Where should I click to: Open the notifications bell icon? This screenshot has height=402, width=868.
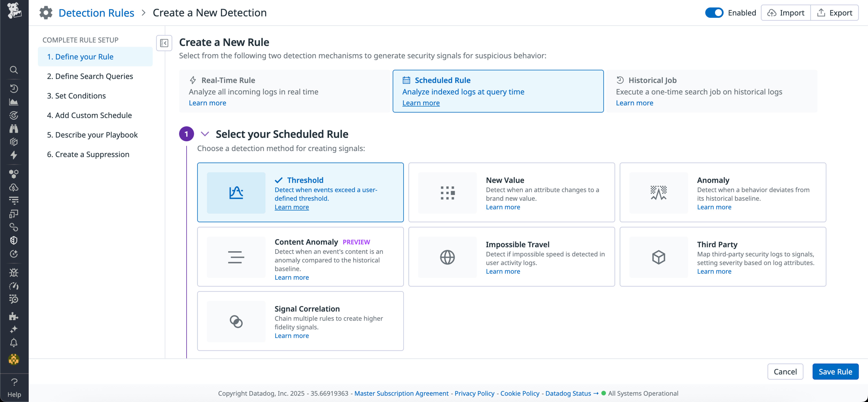[x=14, y=343]
